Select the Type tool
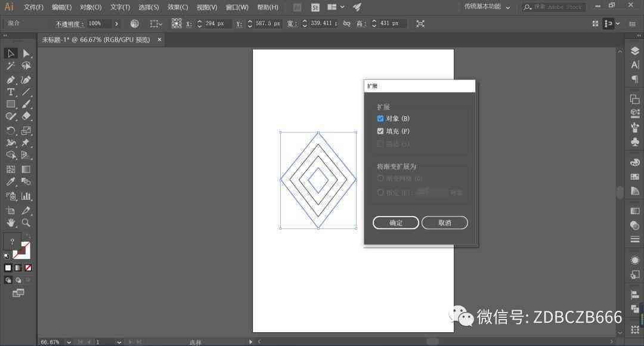This screenshot has width=644, height=346. [x=11, y=92]
